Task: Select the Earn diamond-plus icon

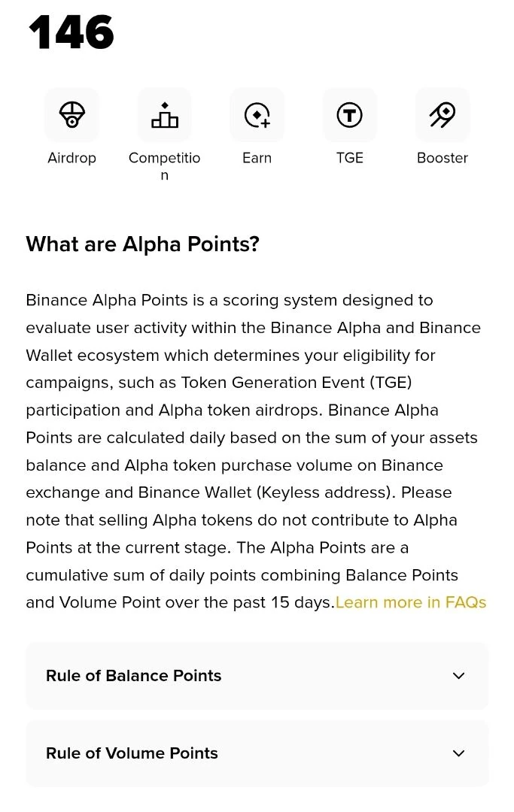Action: pyautogui.click(x=257, y=114)
